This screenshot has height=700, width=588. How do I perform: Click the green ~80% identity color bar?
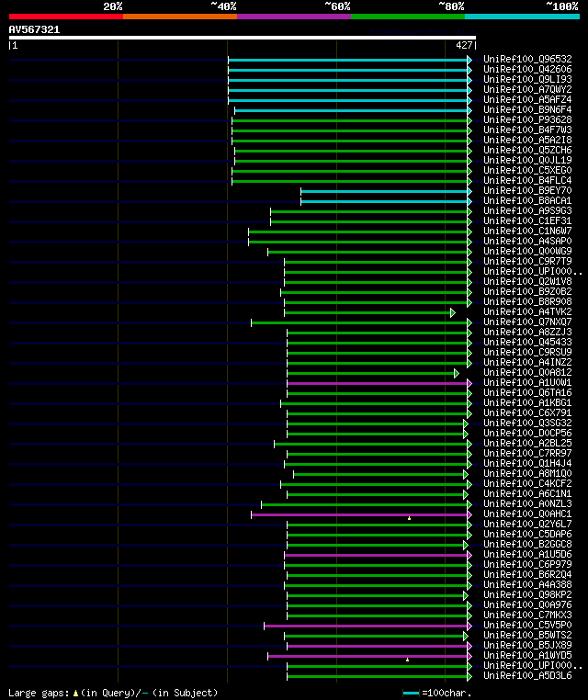408,17
